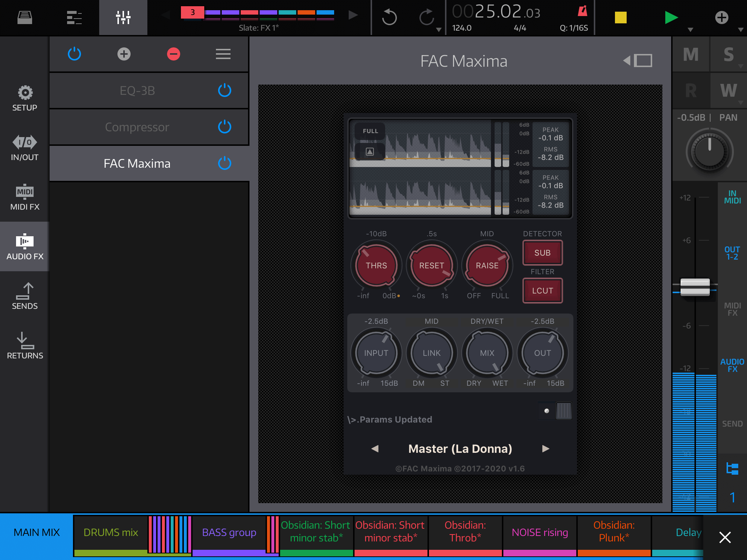747x560 pixels.
Task: Click the add plus icon in top bar
Action: click(x=721, y=17)
